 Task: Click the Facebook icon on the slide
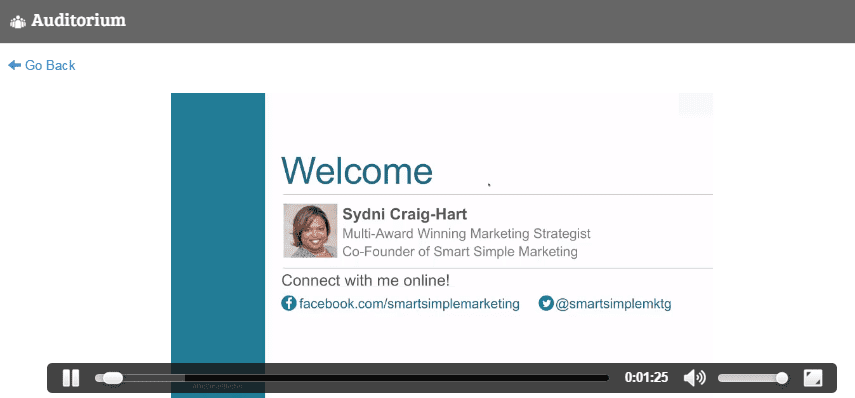(x=288, y=303)
